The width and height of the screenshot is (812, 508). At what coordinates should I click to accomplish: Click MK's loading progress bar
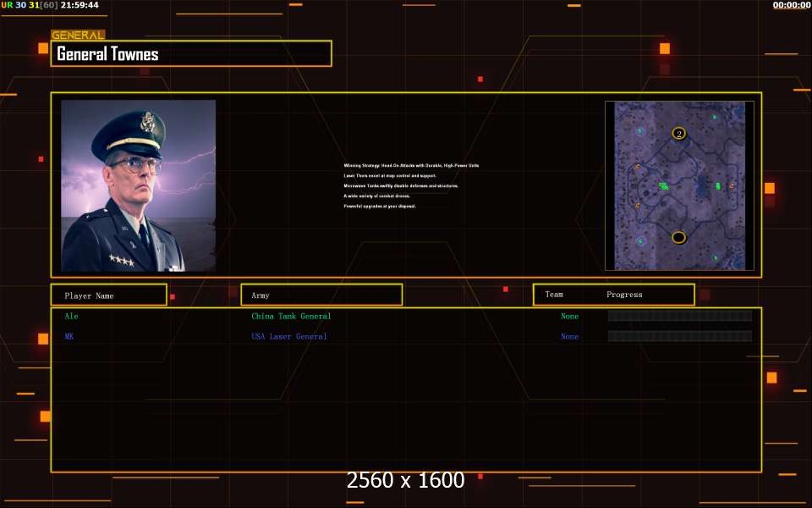tap(680, 336)
